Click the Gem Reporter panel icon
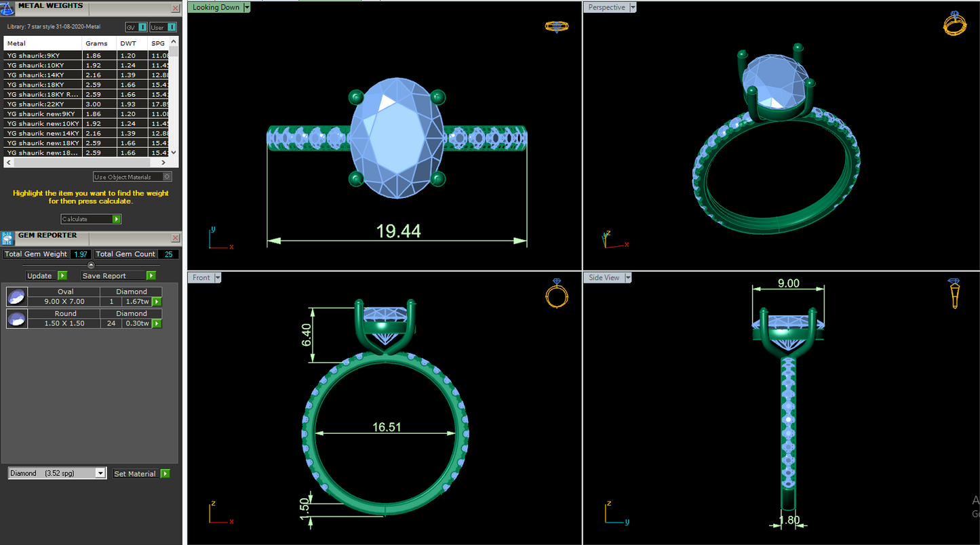This screenshot has height=545, width=980. pyautogui.click(x=7, y=238)
